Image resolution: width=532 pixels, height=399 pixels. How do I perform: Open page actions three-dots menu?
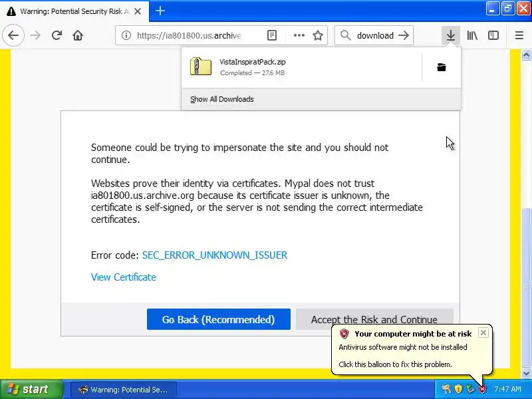point(299,35)
